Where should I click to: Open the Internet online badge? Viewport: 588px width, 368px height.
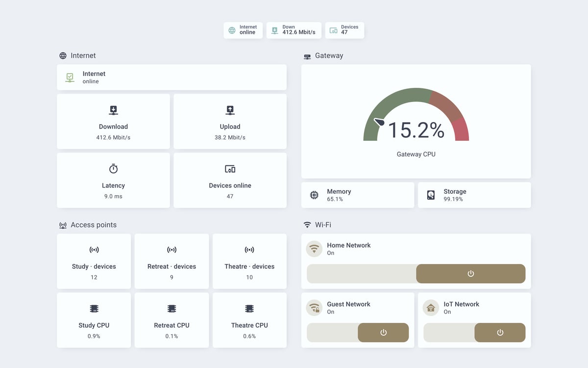pos(243,30)
